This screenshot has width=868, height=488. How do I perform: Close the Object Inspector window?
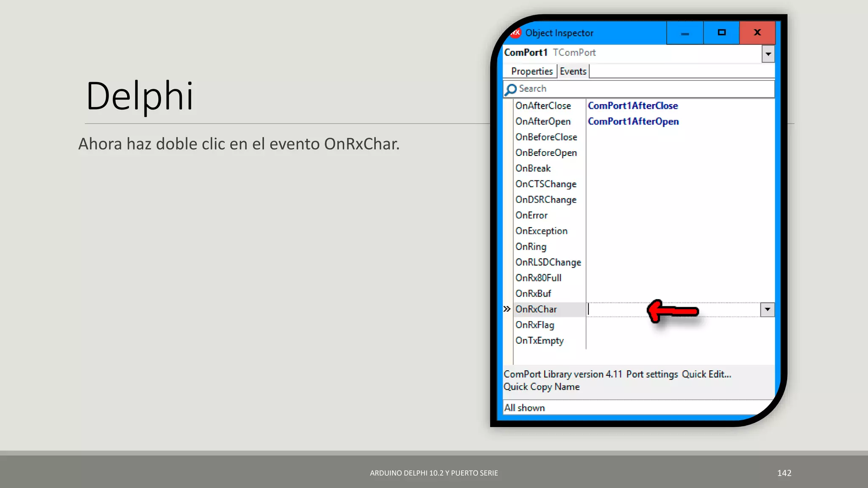tap(757, 33)
